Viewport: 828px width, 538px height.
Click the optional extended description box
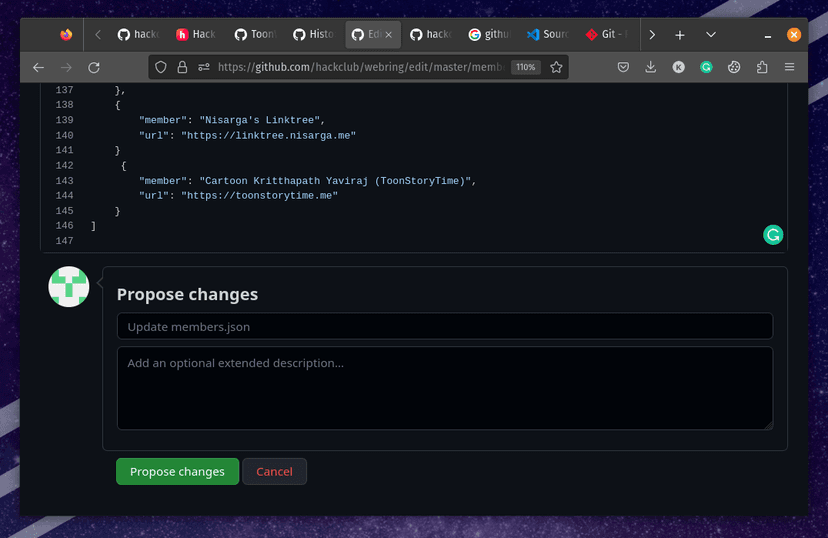(x=444, y=388)
